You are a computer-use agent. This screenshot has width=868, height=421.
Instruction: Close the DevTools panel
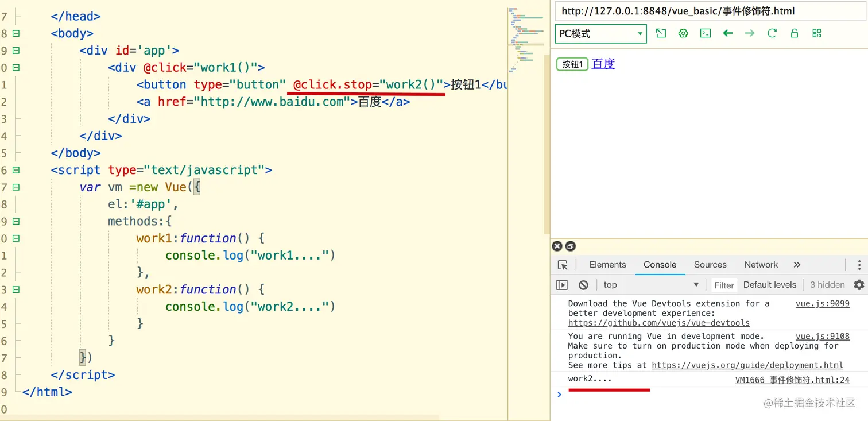point(557,246)
